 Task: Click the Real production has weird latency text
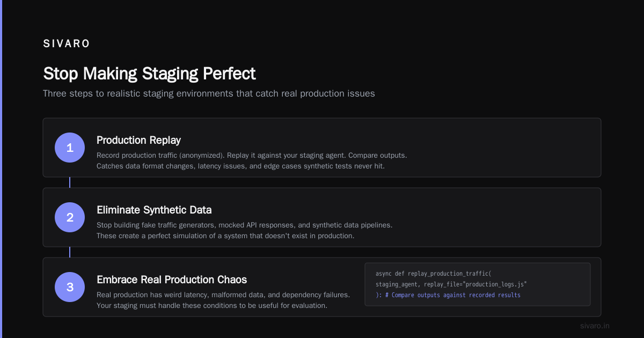[x=223, y=295]
